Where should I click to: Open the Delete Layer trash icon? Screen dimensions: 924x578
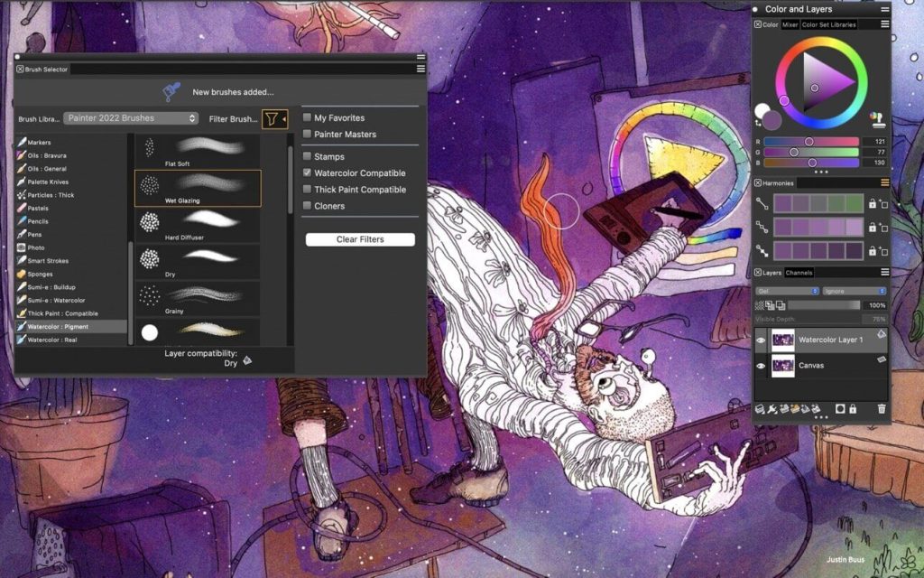(x=882, y=409)
